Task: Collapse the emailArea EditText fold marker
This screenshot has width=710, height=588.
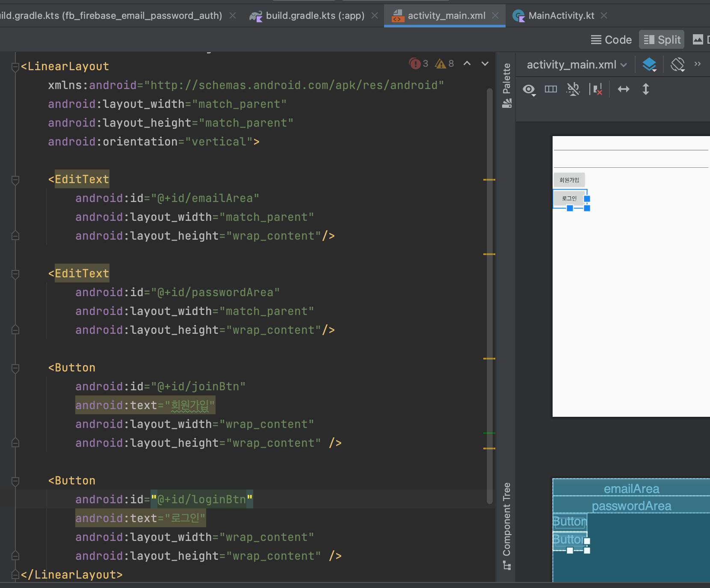Action: tap(15, 180)
